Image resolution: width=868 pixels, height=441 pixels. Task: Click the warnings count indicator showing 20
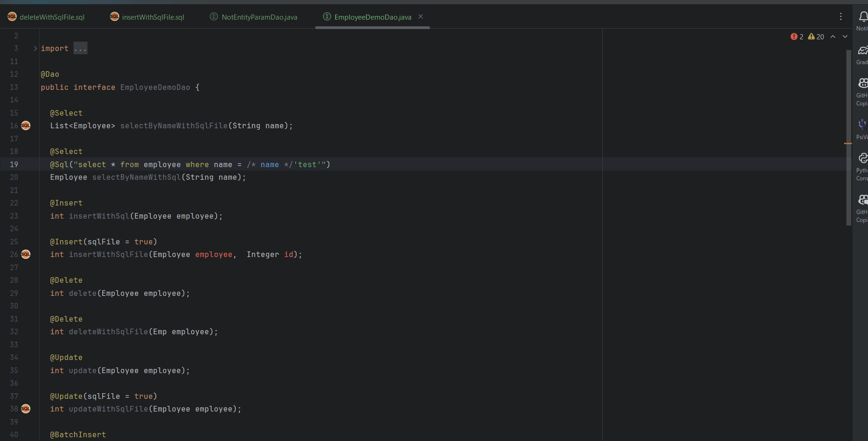coord(816,37)
